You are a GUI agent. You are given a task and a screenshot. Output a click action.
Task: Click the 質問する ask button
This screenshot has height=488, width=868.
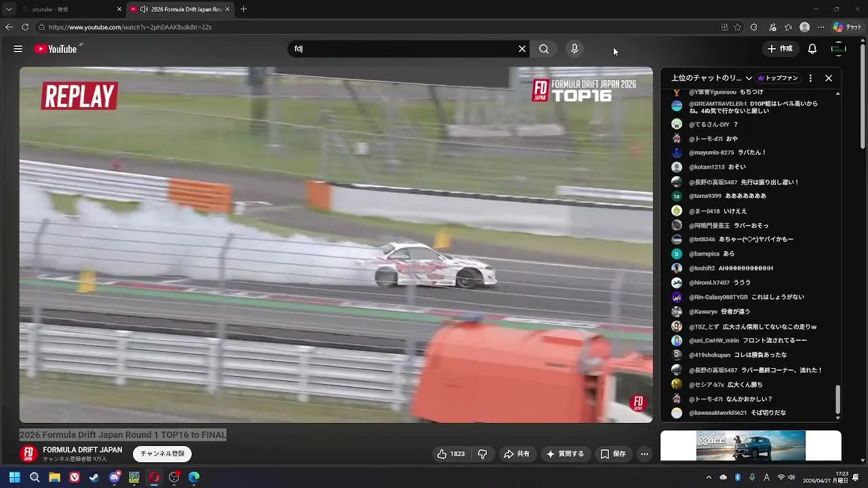565,454
